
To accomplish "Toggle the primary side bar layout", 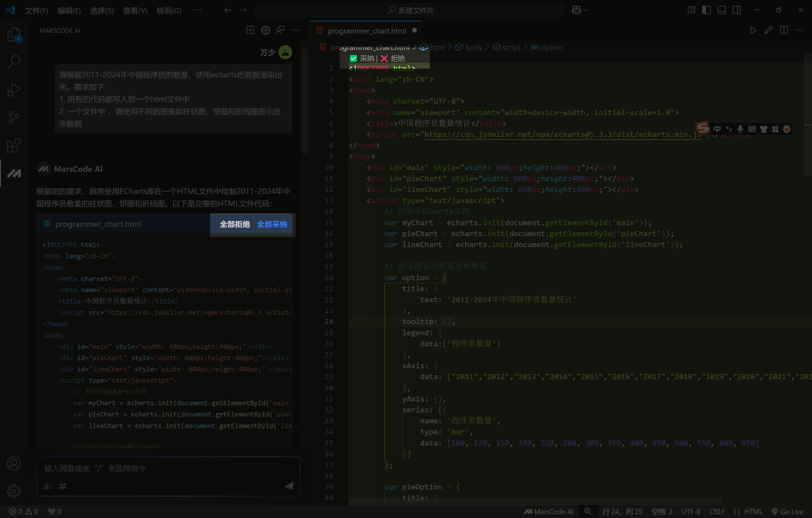I will coord(706,10).
